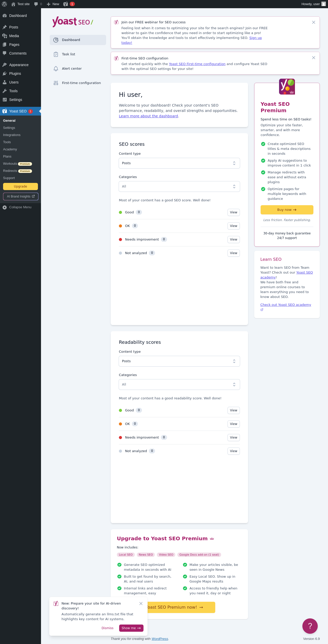Click the Pages icon in sidebar
Image resolution: width=328 pixels, height=644 pixels.
5,45
